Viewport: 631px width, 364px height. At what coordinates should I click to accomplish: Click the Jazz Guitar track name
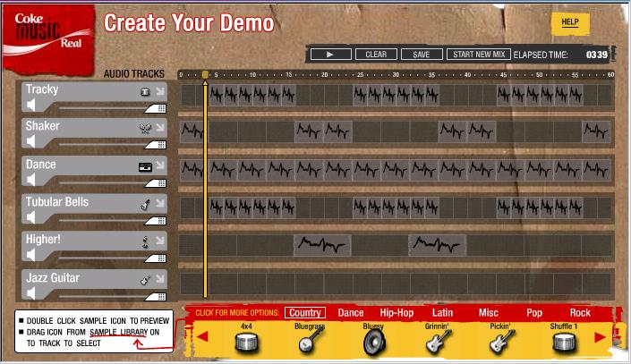(x=53, y=278)
